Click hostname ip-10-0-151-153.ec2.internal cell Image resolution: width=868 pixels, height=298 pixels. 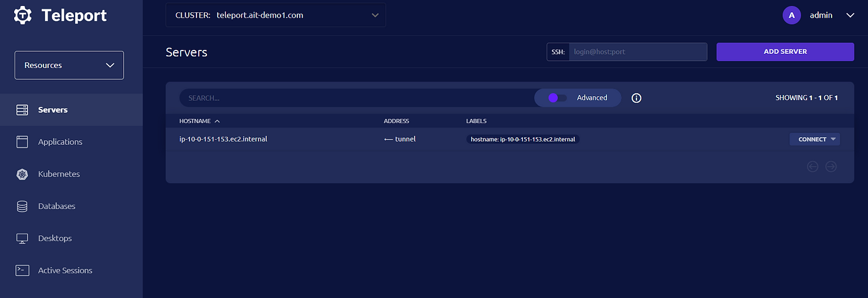click(x=223, y=139)
